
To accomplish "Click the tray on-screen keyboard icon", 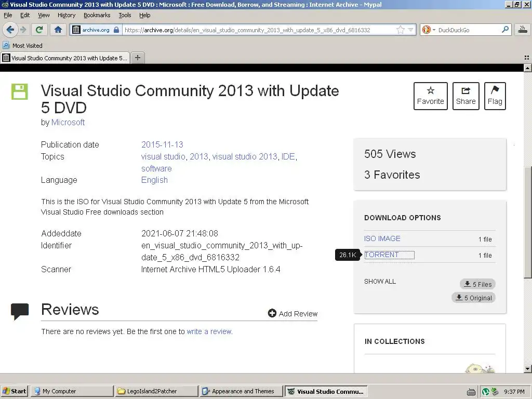I will [x=471, y=392].
